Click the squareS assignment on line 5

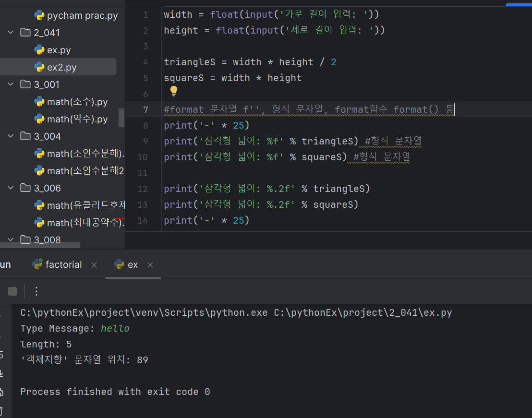click(233, 78)
